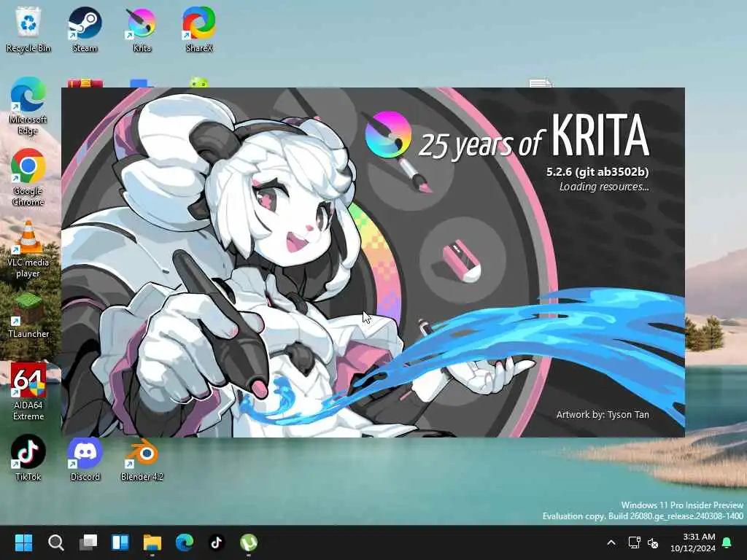The height and width of the screenshot is (560, 747).
Task: Open taskbar Search
Action: coord(55,542)
